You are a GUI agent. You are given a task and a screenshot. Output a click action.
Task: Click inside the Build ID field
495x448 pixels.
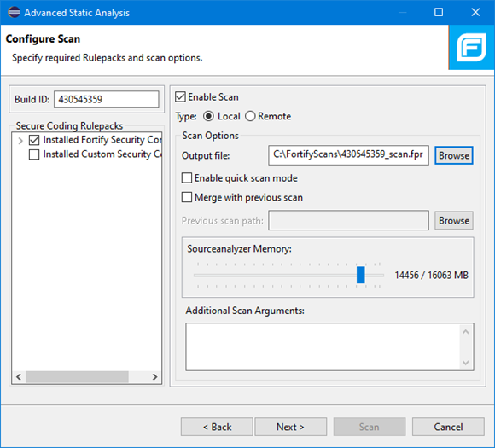107,99
